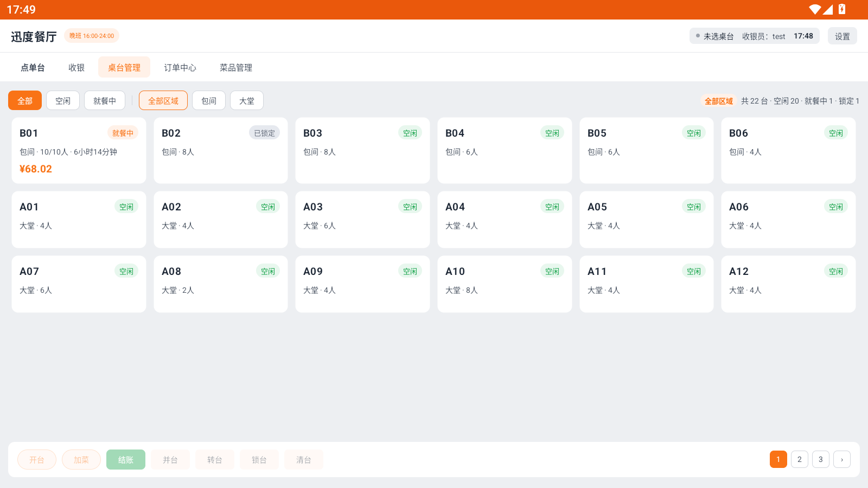The height and width of the screenshot is (488, 868).
Task: Click the 锁台 lock-table button
Action: [x=259, y=460]
